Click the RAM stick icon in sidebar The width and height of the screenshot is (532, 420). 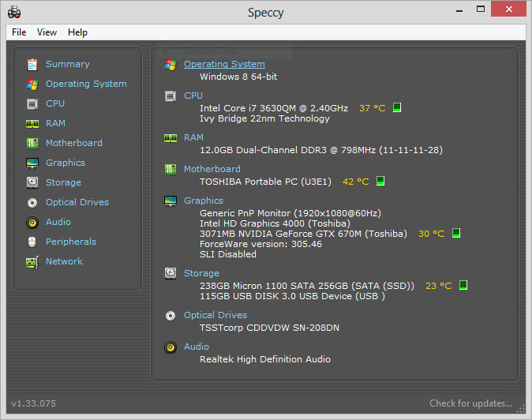click(32, 123)
